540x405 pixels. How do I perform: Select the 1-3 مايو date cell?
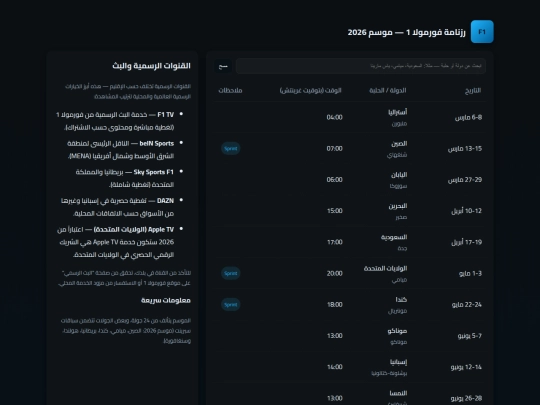(x=470, y=273)
